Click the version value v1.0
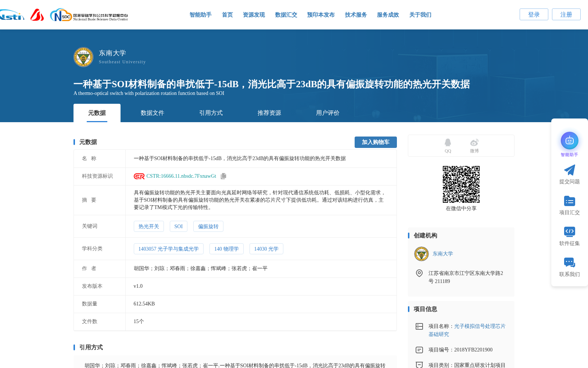 pyautogui.click(x=138, y=286)
